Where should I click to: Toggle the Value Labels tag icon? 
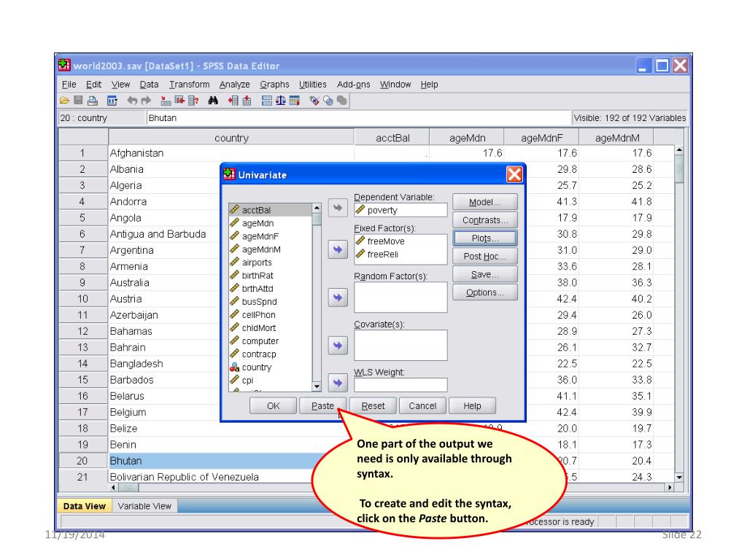314,101
